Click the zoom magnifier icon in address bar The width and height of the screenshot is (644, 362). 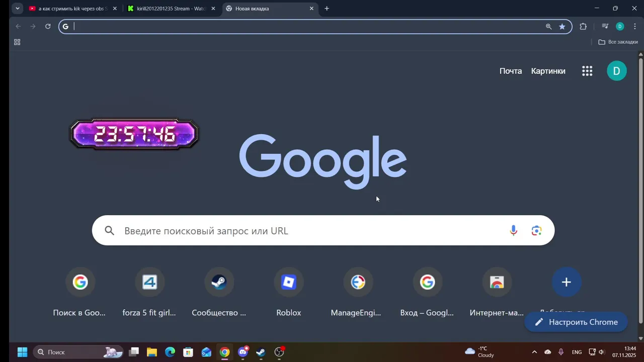(549, 27)
